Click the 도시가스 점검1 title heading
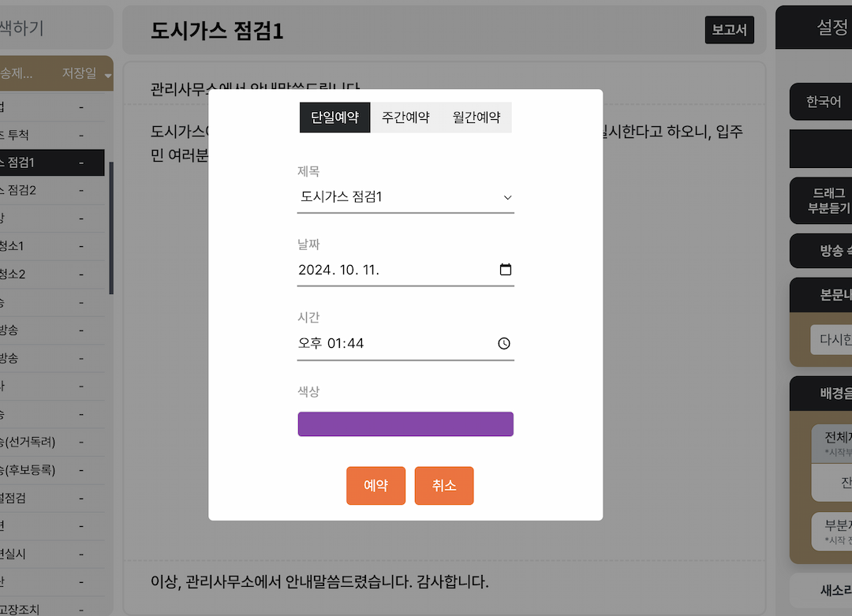Viewport: 852px width, 616px height. (x=217, y=31)
